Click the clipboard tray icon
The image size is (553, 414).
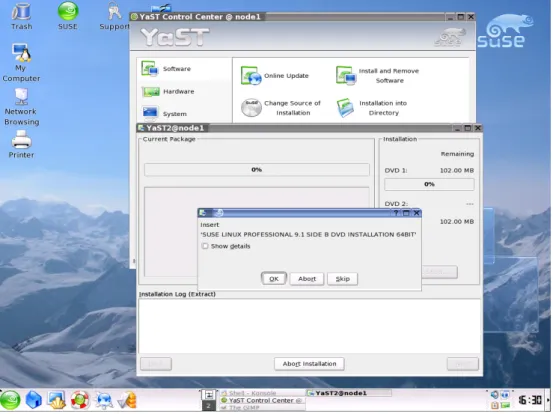tap(495, 406)
